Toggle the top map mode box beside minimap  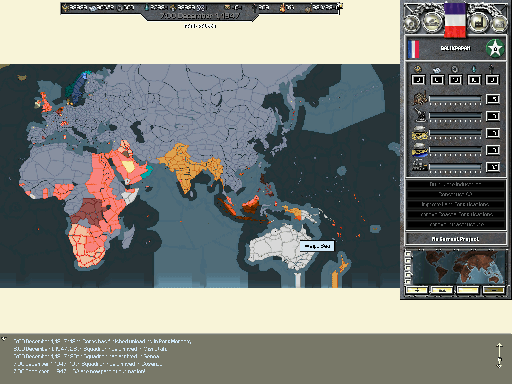(x=408, y=254)
